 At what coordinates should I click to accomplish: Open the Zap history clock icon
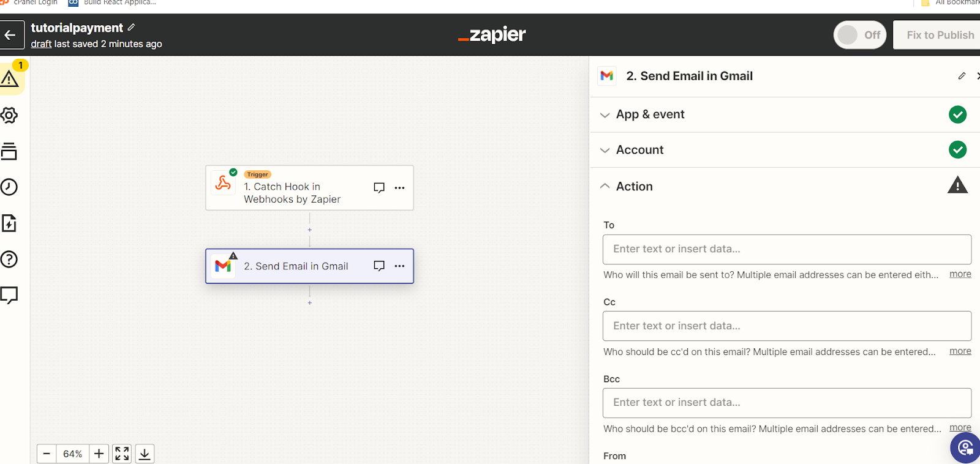[x=9, y=187]
